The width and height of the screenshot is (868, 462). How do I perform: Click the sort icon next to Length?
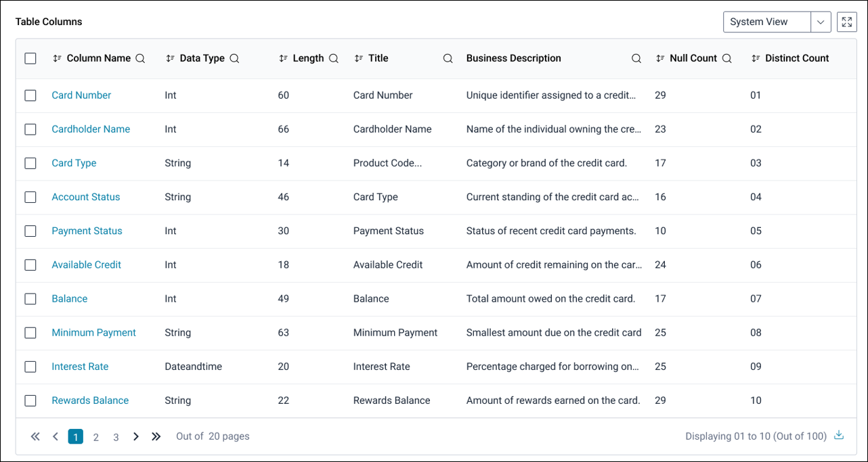[283, 59]
